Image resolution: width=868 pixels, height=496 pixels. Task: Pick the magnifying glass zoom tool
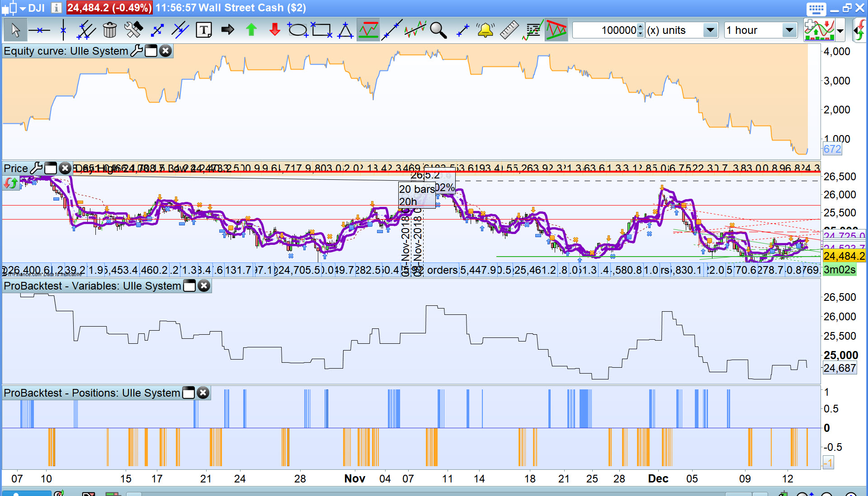pyautogui.click(x=438, y=30)
